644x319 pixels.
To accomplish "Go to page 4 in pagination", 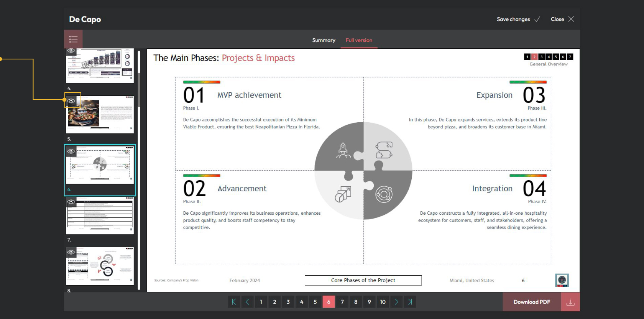I will pyautogui.click(x=302, y=302).
